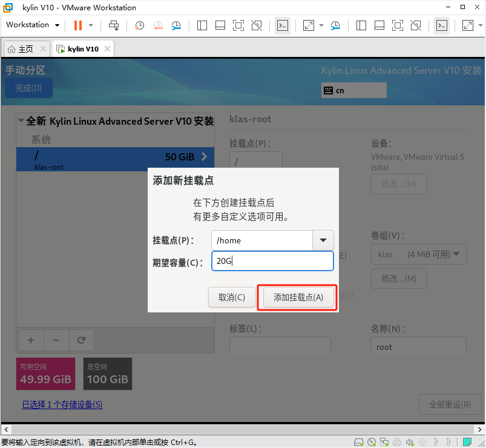The image size is (486, 448).
Task: Click the printer status bar icon
Action: point(397,442)
